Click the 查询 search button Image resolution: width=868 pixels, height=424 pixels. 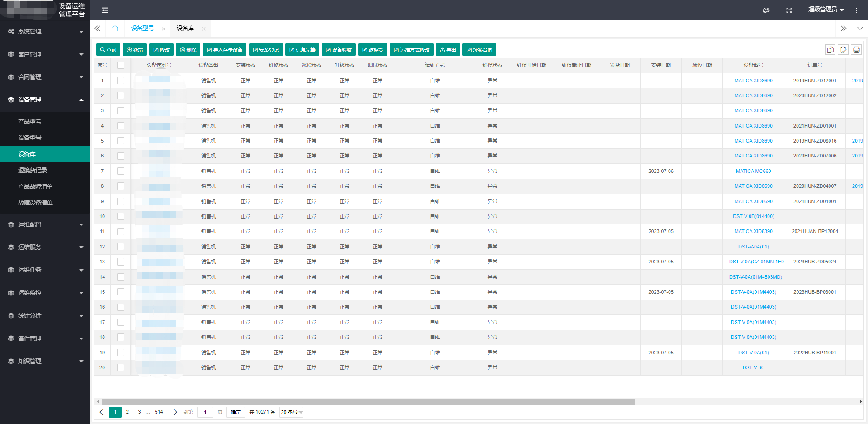point(108,49)
